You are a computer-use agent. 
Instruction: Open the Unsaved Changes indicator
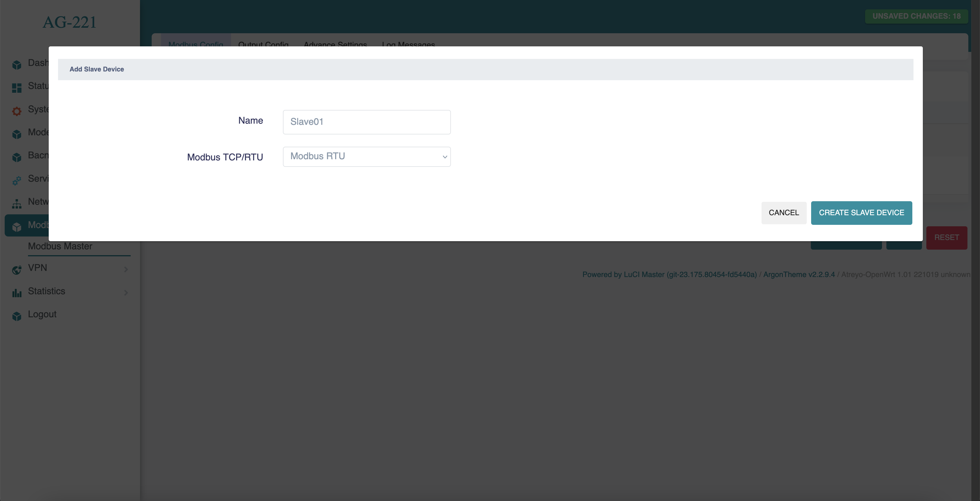point(916,16)
